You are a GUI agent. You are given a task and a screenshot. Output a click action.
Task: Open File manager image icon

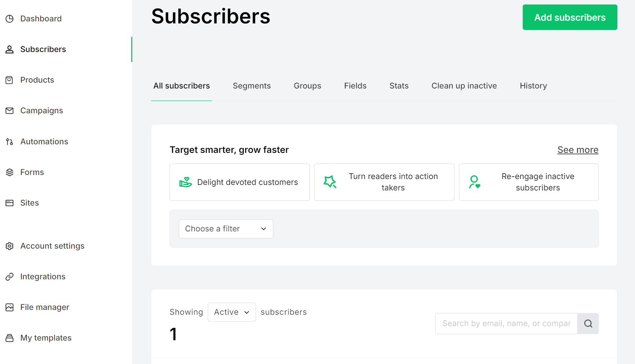click(9, 307)
